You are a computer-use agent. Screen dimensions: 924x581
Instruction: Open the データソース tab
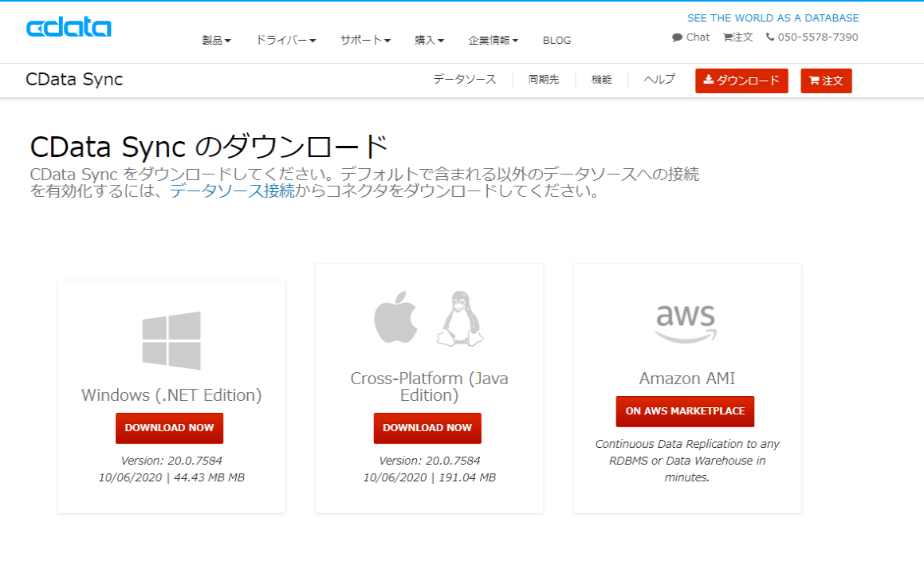coord(465,80)
